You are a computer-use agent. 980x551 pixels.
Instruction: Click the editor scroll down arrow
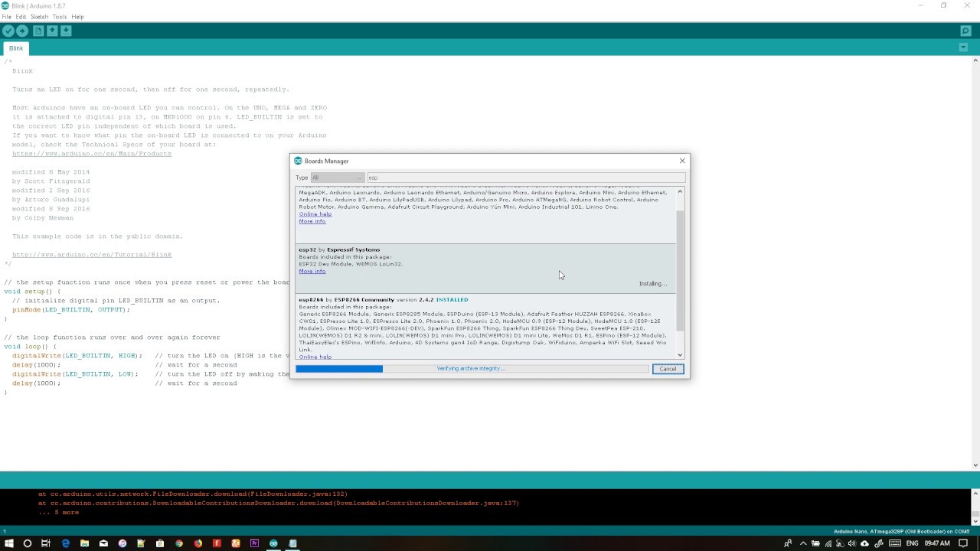975,465
